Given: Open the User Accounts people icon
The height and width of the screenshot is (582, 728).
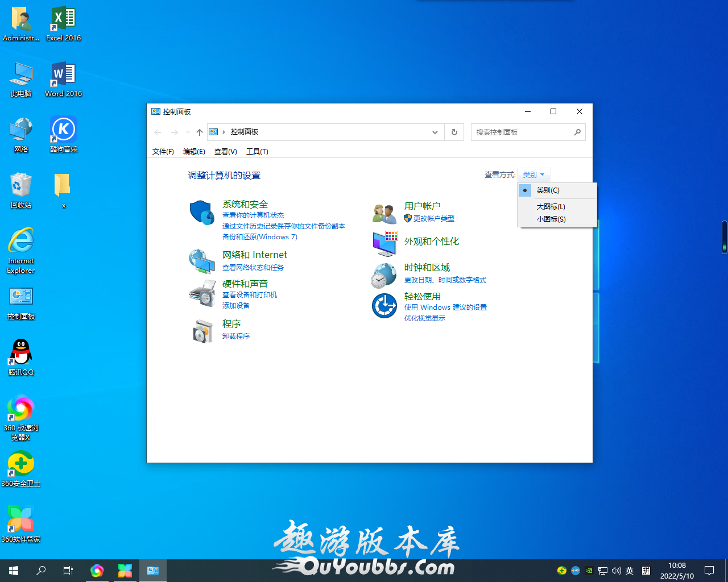Looking at the screenshot, I should coord(384,214).
